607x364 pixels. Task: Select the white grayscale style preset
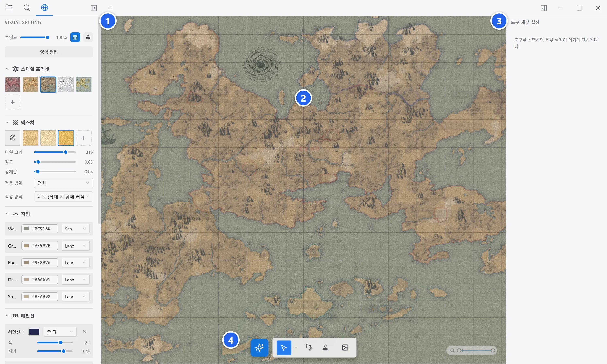pos(66,85)
